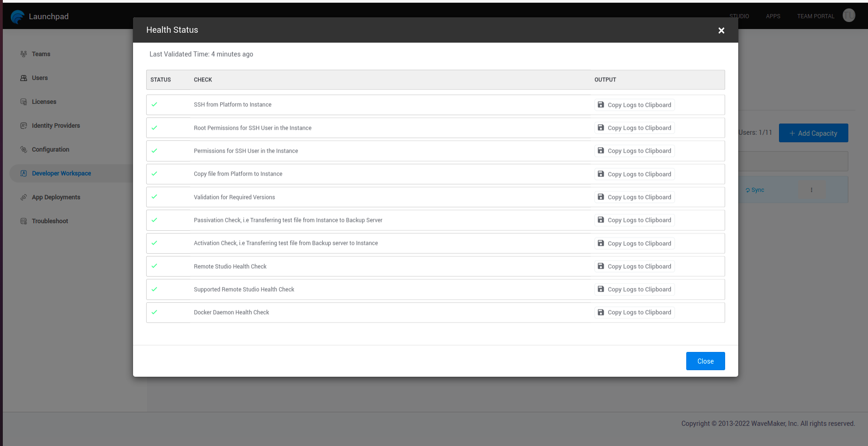Select the Troubleshoot sidebar icon
Image resolution: width=868 pixels, height=446 pixels.
click(23, 221)
